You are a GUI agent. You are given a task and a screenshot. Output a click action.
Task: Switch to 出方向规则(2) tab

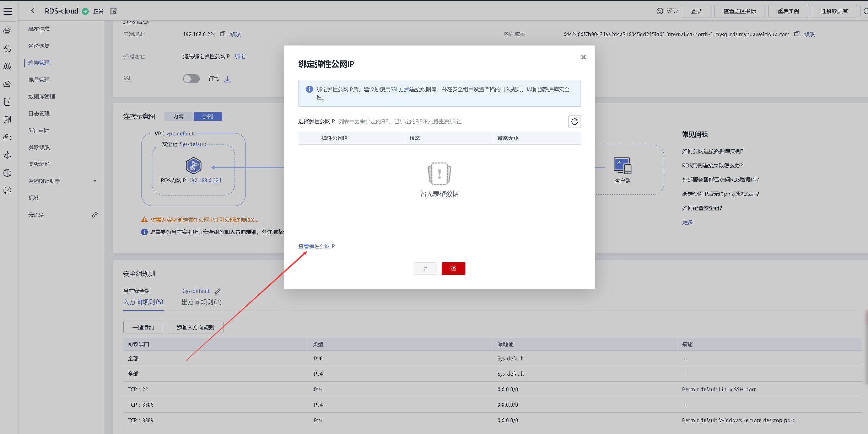[201, 302]
